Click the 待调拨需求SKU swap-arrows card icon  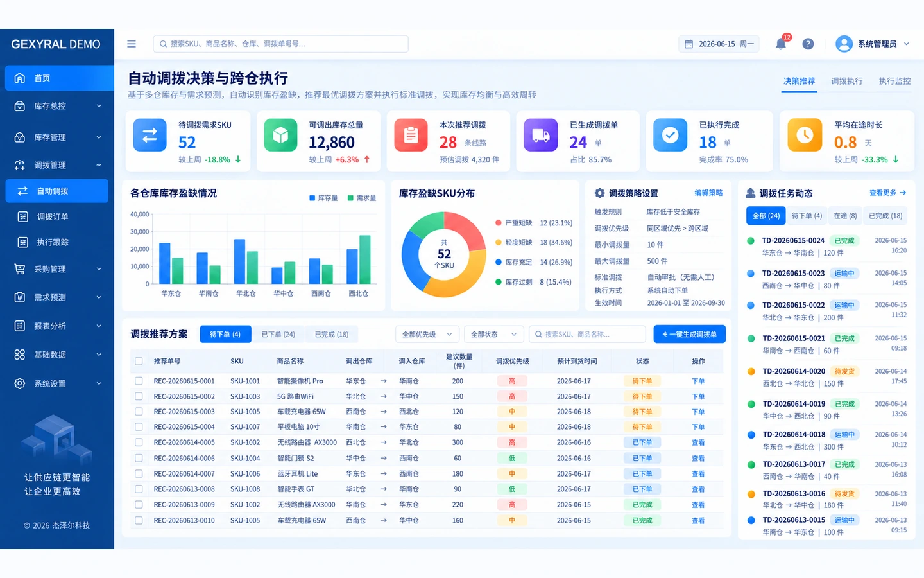coord(150,135)
